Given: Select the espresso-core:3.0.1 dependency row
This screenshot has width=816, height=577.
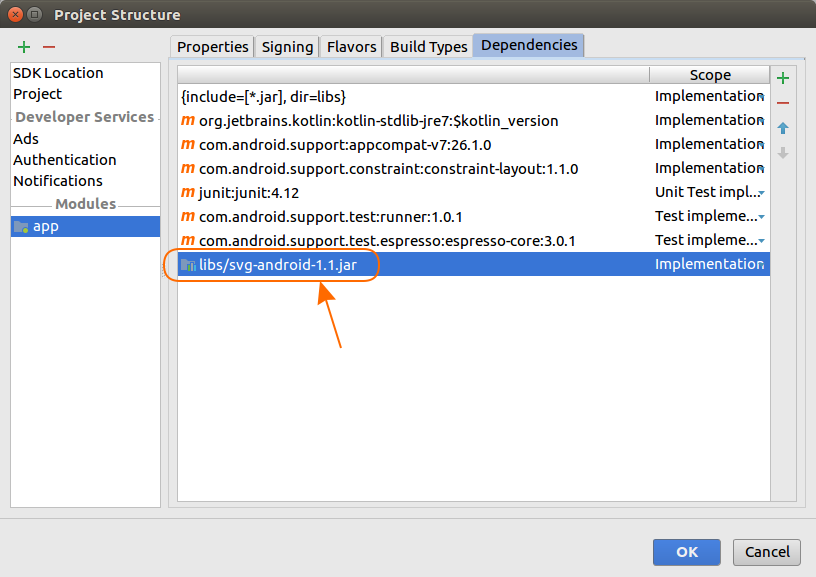Looking at the screenshot, I should (x=474, y=240).
